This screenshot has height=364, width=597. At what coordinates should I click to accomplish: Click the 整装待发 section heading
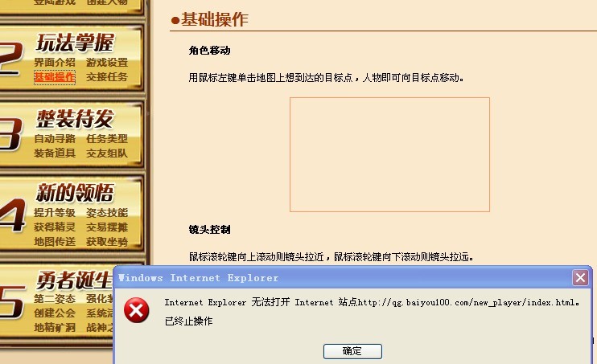(x=75, y=118)
